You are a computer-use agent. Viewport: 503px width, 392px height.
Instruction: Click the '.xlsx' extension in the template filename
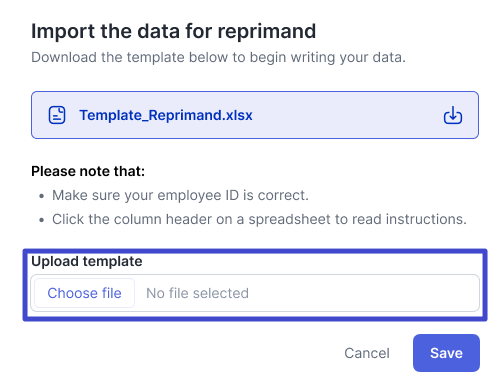click(x=237, y=115)
